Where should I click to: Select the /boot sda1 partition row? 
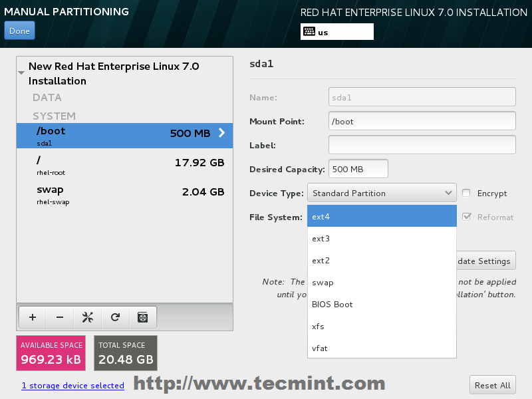click(x=124, y=136)
